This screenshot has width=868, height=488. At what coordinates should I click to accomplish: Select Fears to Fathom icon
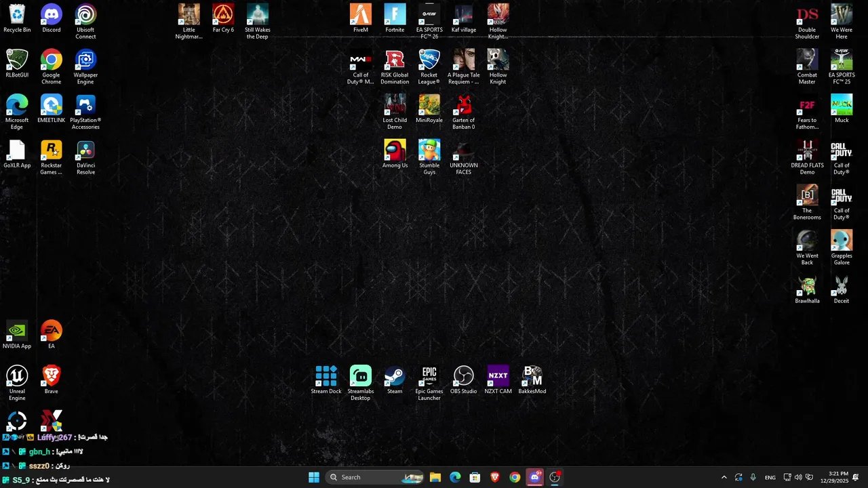click(807, 112)
